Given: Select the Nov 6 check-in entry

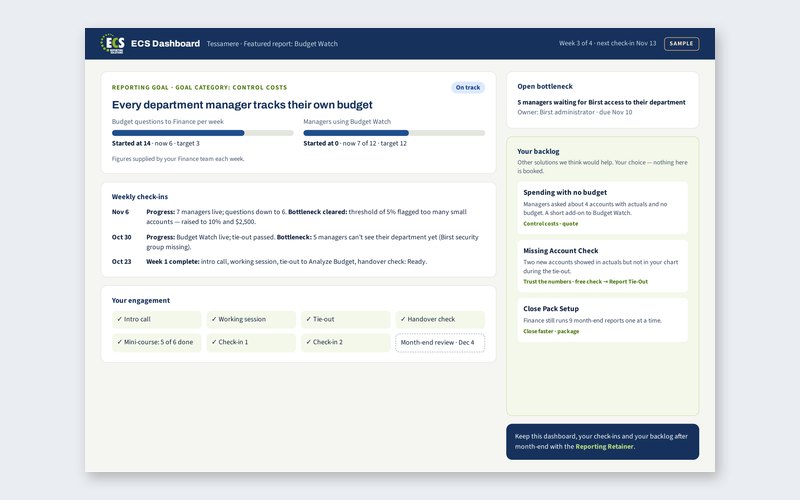Looking at the screenshot, I should tap(298, 217).
